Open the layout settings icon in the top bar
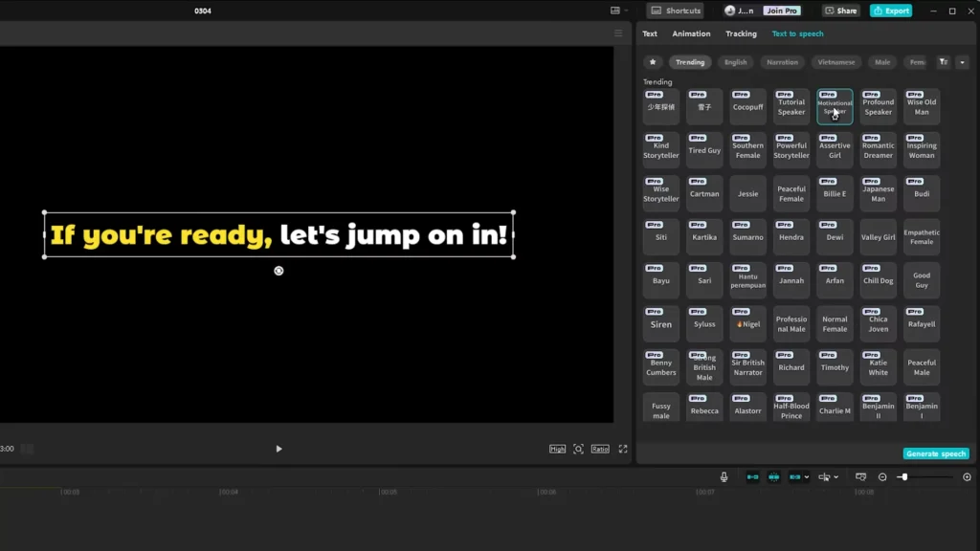980x551 pixels. click(x=615, y=10)
